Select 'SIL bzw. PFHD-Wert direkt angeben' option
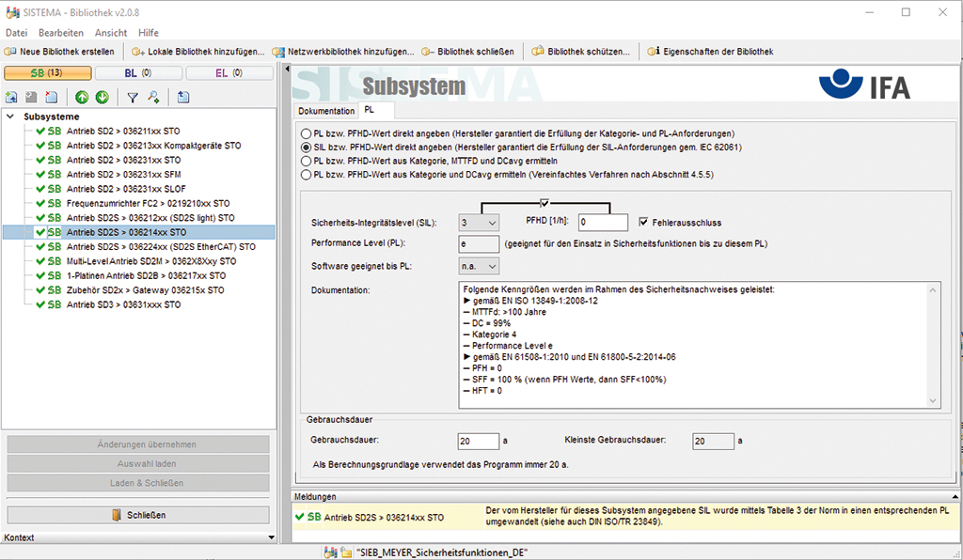963x560 pixels. (x=306, y=148)
